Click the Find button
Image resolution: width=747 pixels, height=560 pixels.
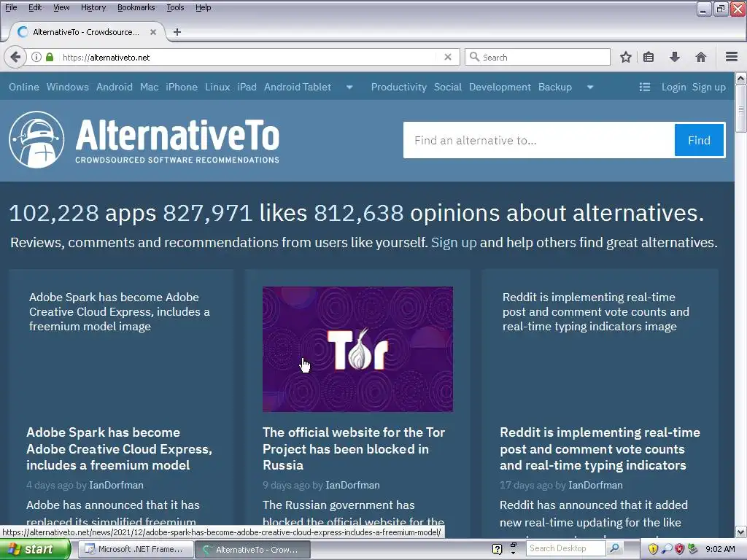point(699,140)
